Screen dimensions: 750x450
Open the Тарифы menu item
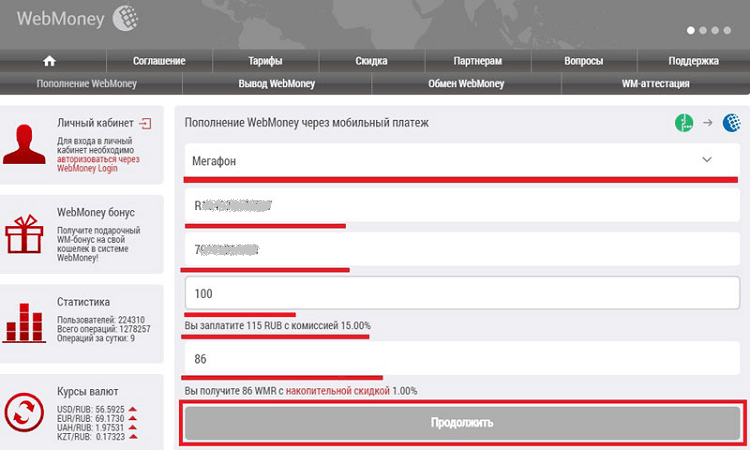click(265, 61)
